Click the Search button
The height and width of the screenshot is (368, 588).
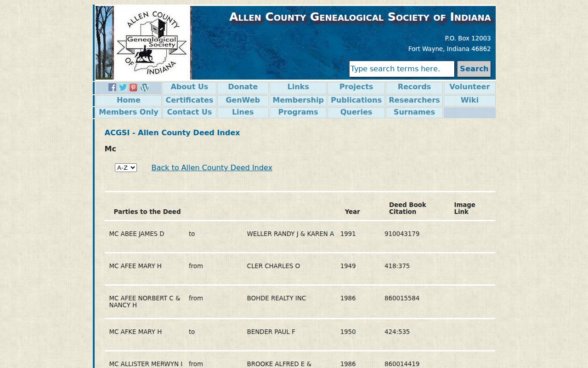click(474, 69)
